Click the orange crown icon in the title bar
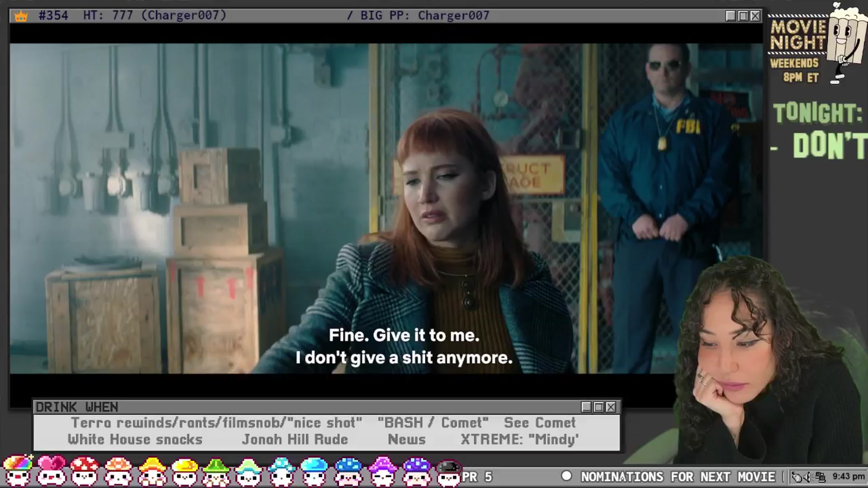 pyautogui.click(x=21, y=16)
